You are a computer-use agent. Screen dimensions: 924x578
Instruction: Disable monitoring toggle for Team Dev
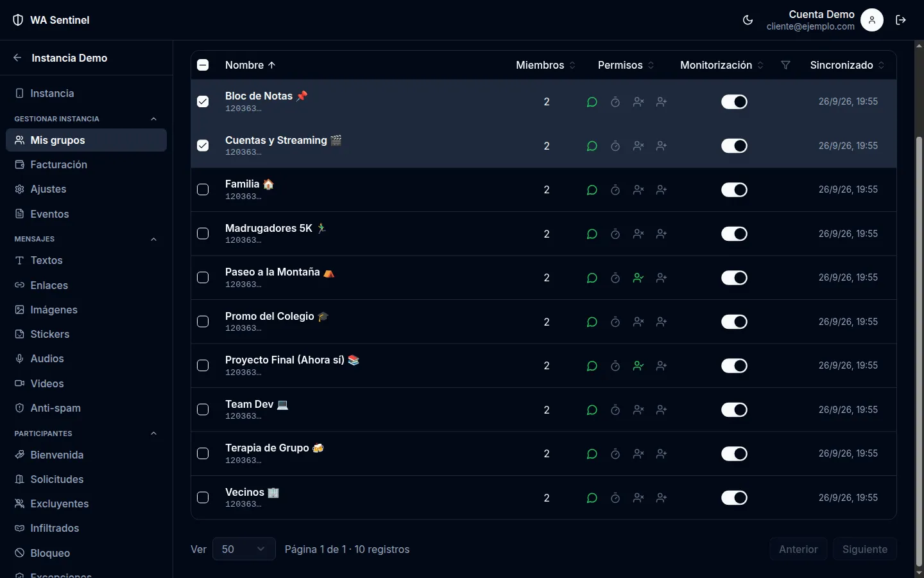coord(734,410)
